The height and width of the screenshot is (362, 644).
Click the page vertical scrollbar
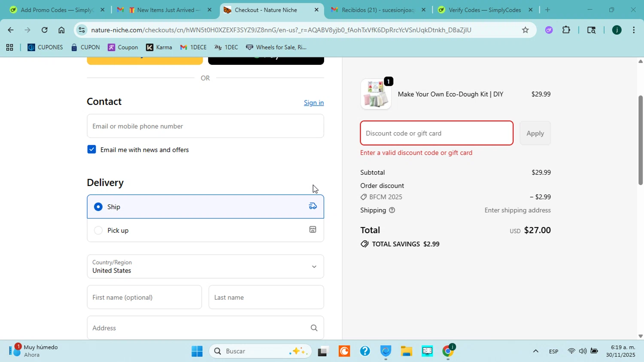pyautogui.click(x=640, y=140)
